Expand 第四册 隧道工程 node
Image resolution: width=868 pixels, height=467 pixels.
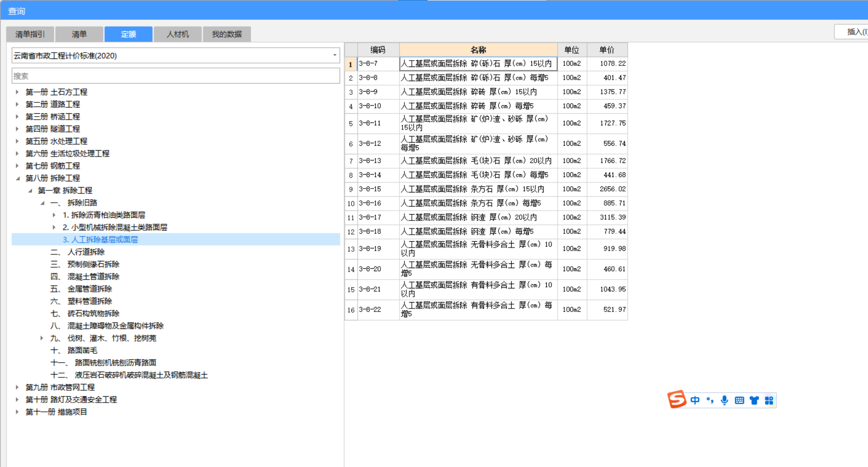[17, 129]
